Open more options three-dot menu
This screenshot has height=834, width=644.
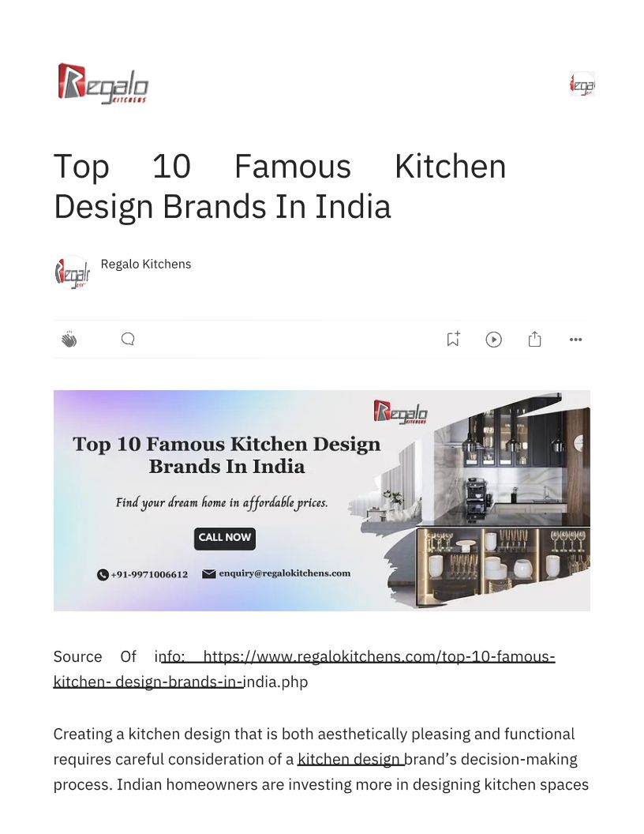[x=575, y=340]
